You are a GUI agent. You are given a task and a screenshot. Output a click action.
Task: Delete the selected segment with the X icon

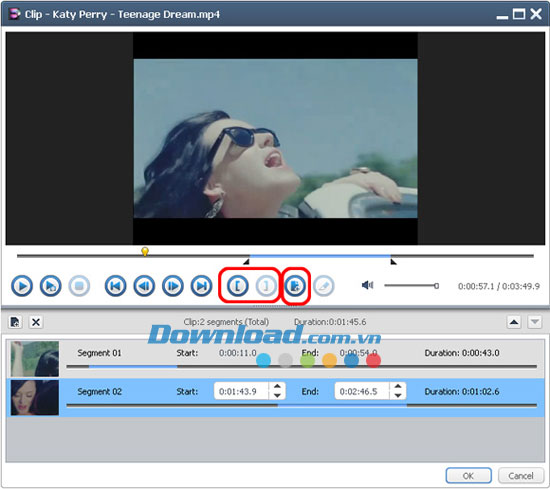(x=36, y=322)
